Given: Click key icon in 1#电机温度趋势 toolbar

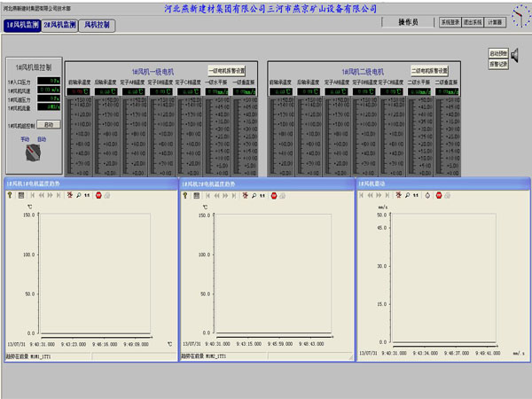Looking at the screenshot, I should [x=11, y=194].
